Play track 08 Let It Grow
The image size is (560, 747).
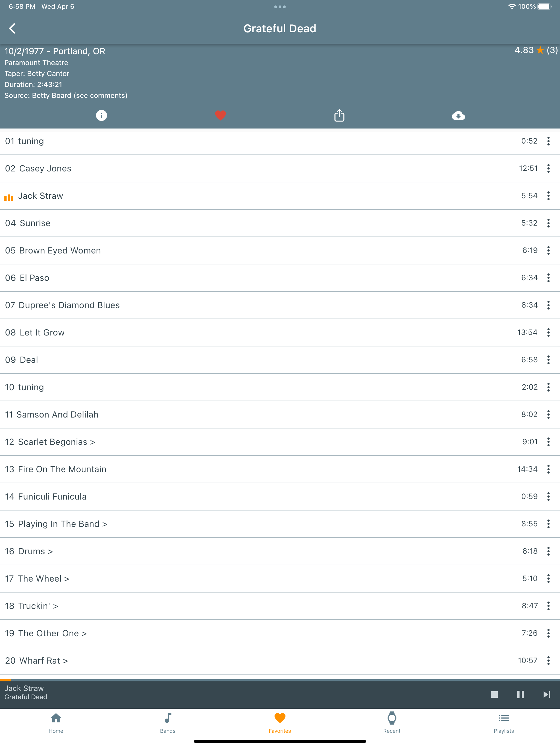click(x=280, y=333)
